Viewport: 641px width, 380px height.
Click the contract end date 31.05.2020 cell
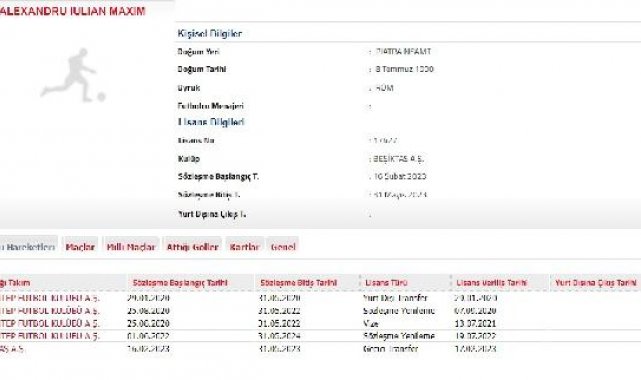click(x=280, y=298)
